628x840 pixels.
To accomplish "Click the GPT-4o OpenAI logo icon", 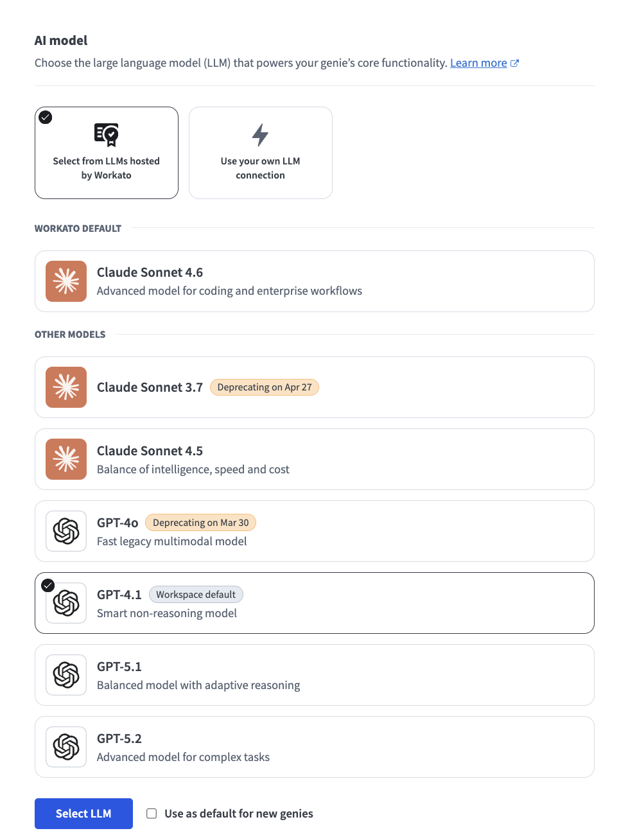I will [66, 531].
